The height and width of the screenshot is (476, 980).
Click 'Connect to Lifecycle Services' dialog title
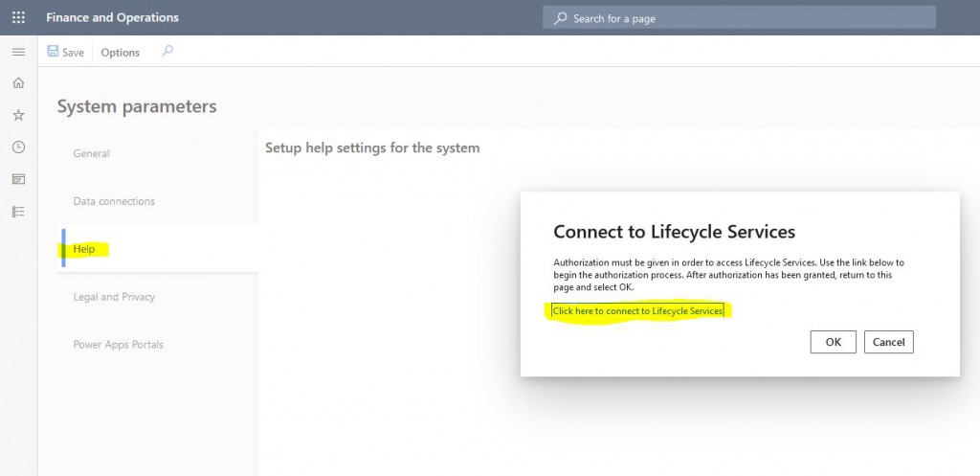[675, 232]
